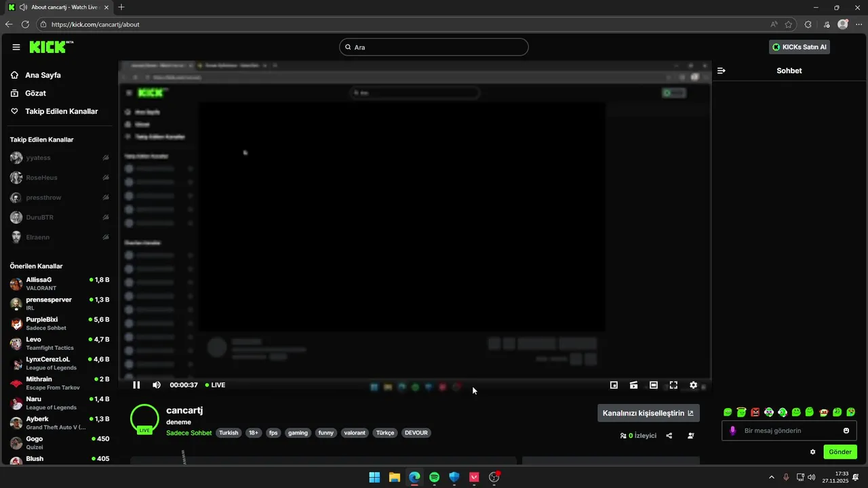Viewport: 868px width, 488px height.
Task: Click the clip creation icon
Action: (633, 385)
